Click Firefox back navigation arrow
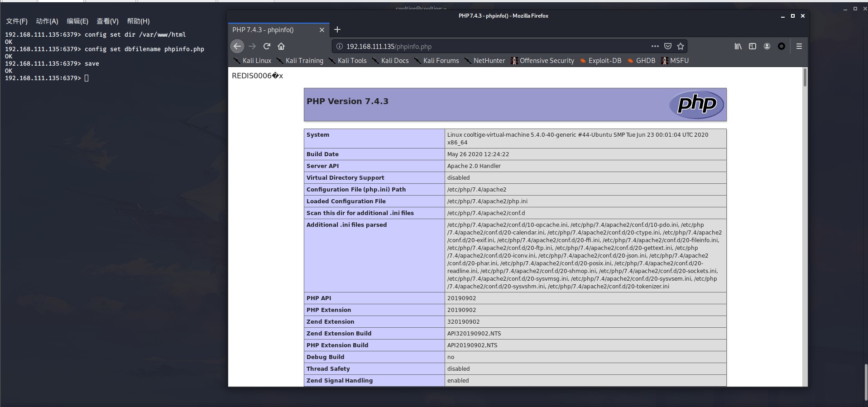Viewport: 868px width, 407px height. point(237,46)
